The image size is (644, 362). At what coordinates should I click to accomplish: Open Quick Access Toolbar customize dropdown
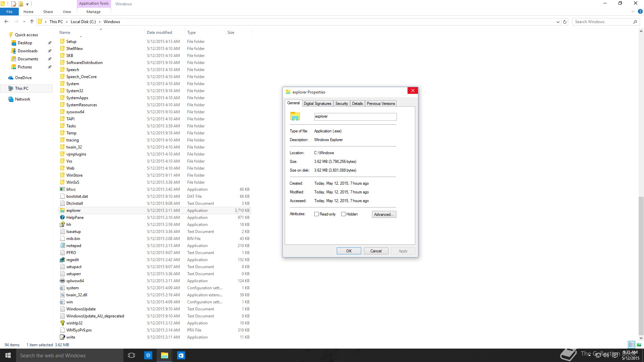click(27, 4)
